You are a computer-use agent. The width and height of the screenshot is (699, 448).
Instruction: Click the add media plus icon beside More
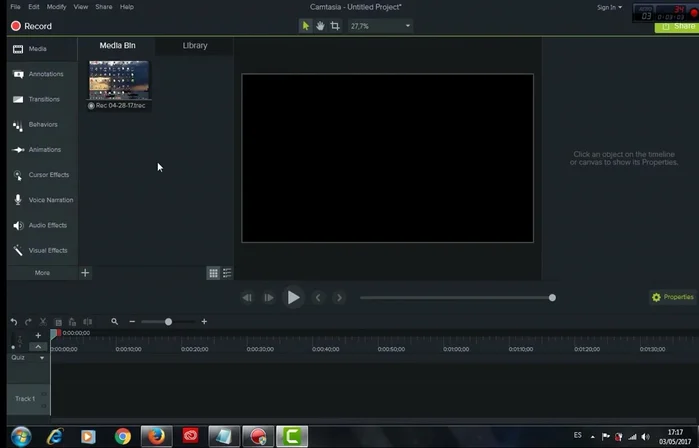tap(85, 272)
